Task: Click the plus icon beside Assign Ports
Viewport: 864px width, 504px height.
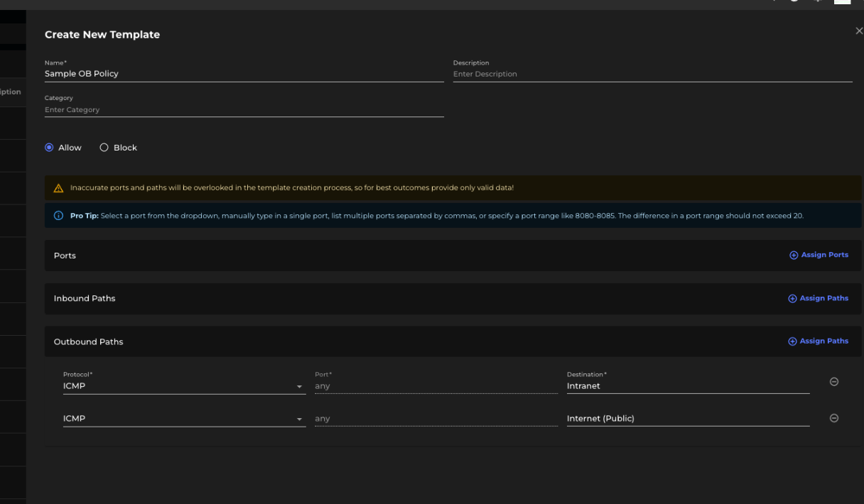Action: (x=794, y=255)
